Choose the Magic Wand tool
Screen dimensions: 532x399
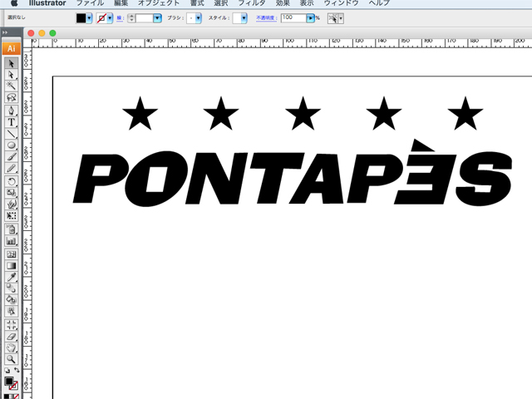pos(11,86)
